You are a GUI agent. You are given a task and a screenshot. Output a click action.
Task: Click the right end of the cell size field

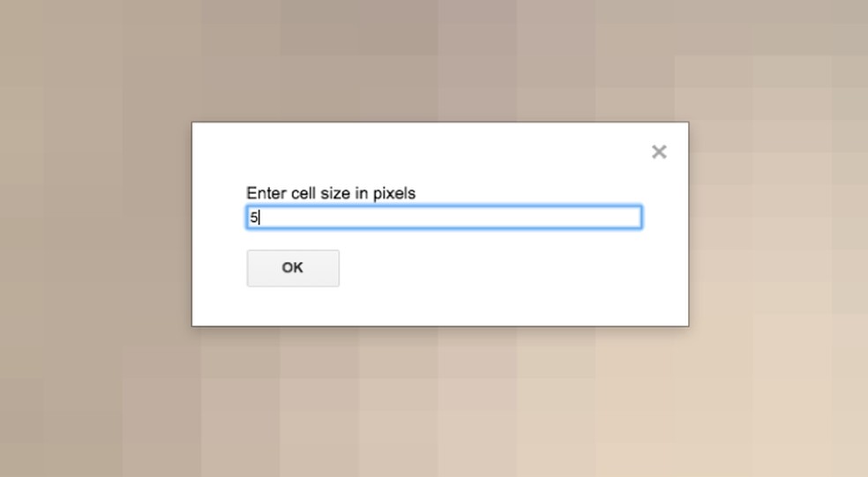pos(631,218)
